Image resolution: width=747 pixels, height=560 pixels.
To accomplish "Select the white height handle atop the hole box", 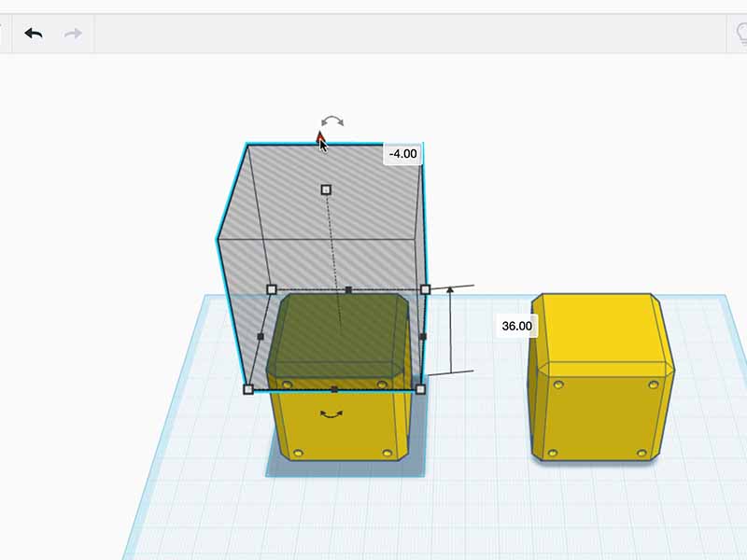I will pyautogui.click(x=326, y=189).
